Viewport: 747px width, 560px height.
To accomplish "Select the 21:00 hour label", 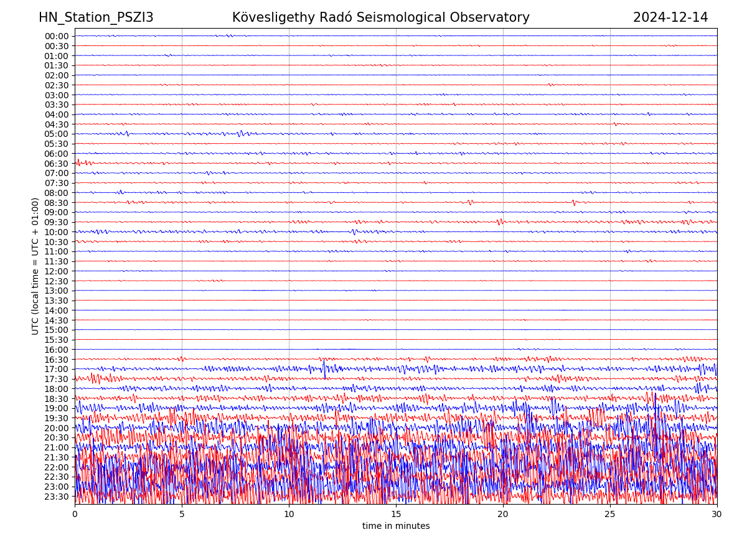I will (57, 447).
